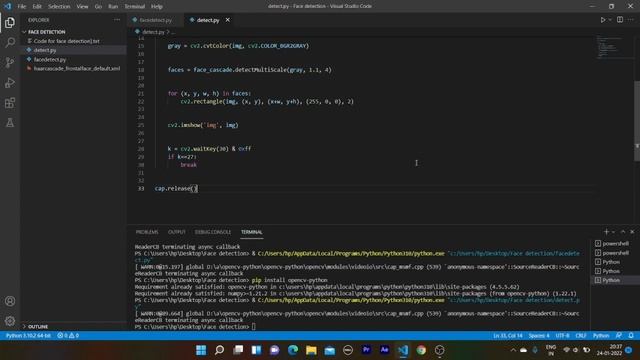Open the View menu
Viewport: 640px width, 360px height.
click(82, 7)
